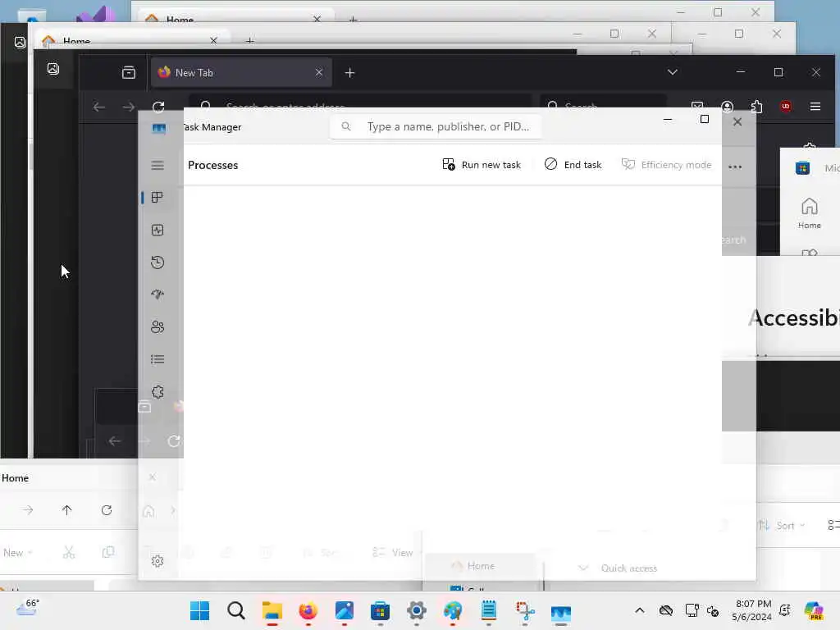The width and height of the screenshot is (840, 630).
Task: Focus Task Manager search box
Action: (436, 126)
